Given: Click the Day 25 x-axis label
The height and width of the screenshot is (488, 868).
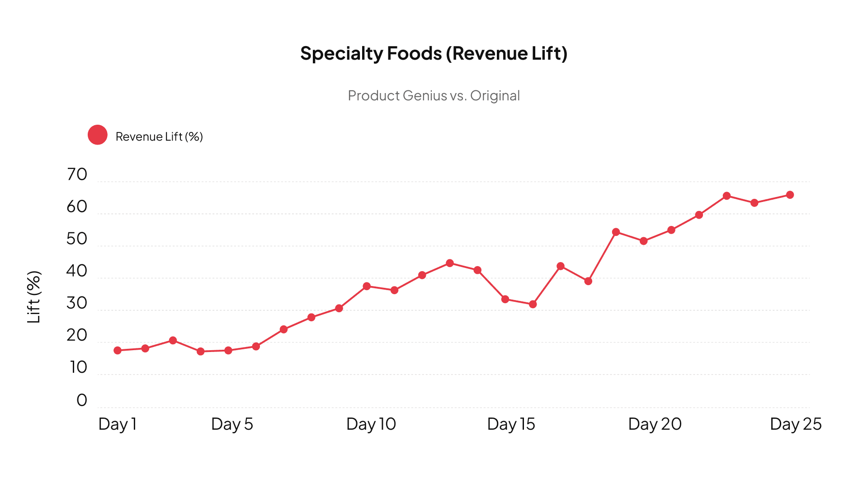Looking at the screenshot, I should (x=795, y=424).
